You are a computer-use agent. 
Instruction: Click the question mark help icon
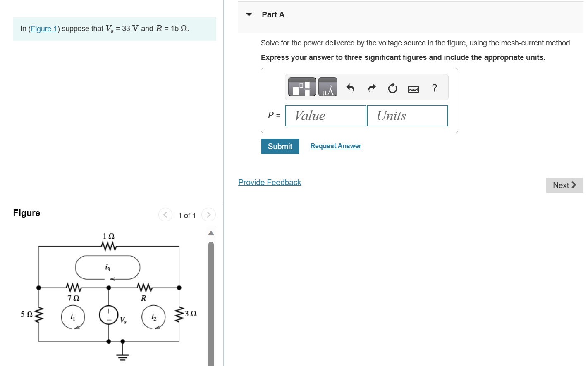click(434, 88)
